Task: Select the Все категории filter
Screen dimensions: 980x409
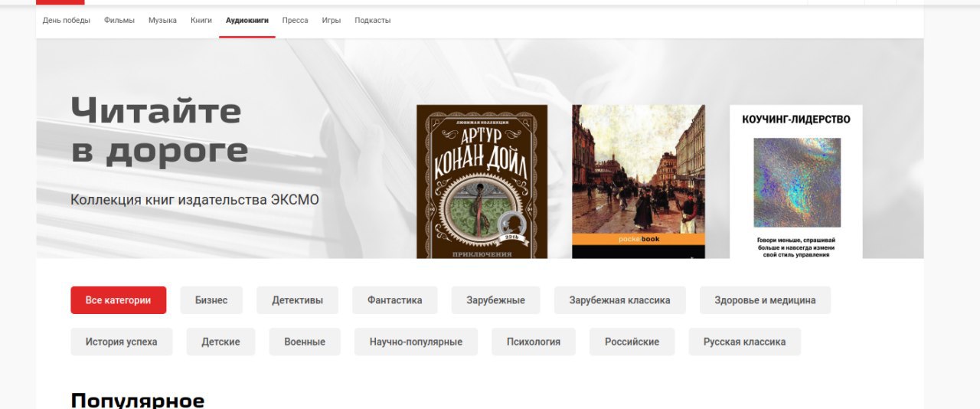Action: click(119, 300)
